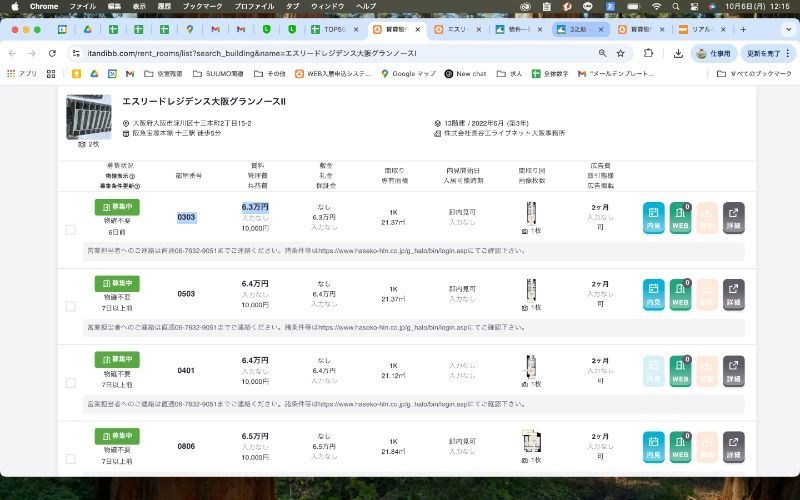Open the SUUMO関連 bookmark folder

(218, 74)
